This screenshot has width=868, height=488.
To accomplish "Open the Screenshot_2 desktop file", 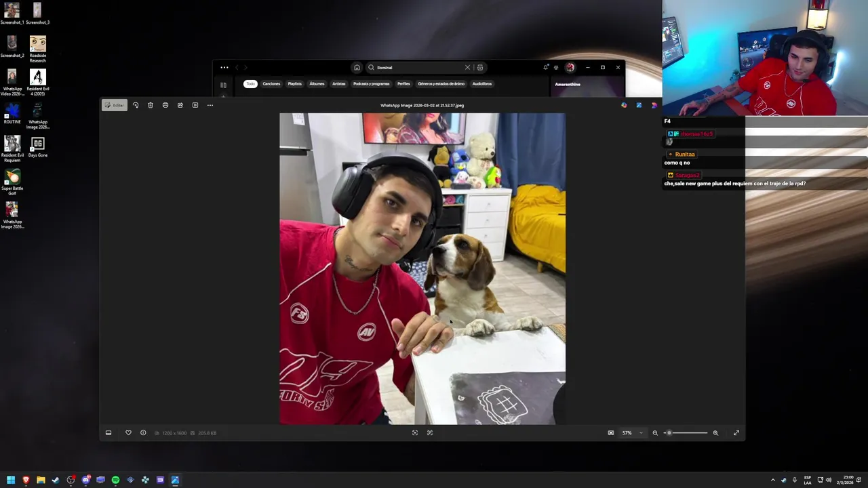I will [x=12, y=46].
